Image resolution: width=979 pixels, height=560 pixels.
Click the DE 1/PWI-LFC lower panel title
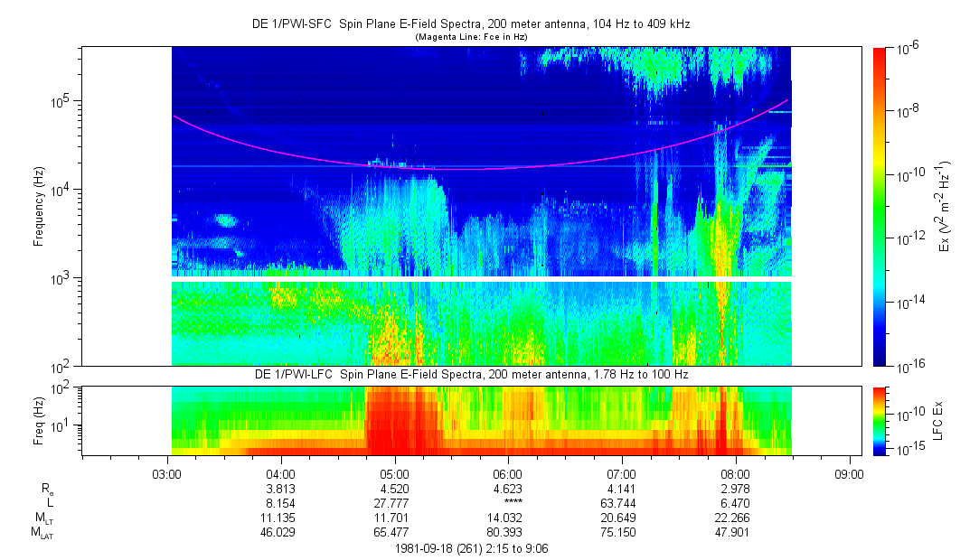471,374
